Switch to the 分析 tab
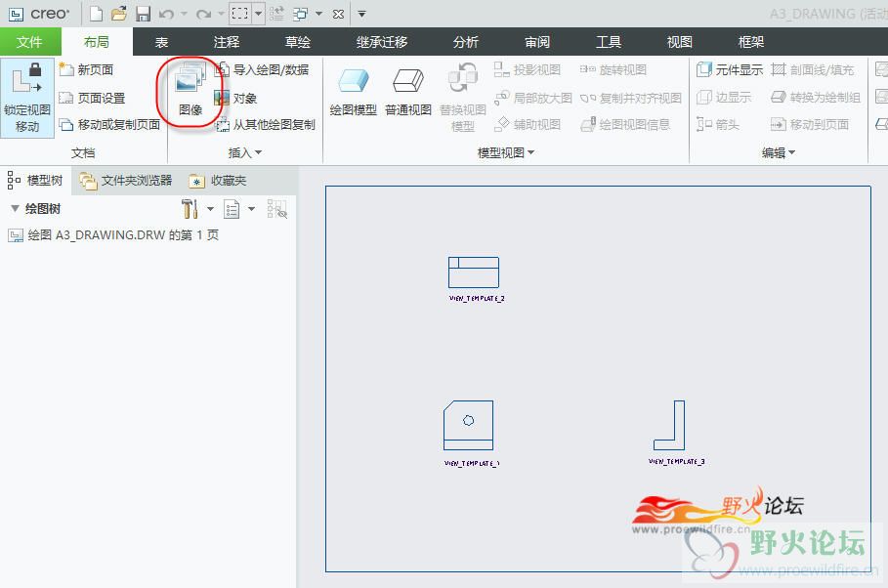Image resolution: width=888 pixels, height=588 pixels. tap(466, 42)
